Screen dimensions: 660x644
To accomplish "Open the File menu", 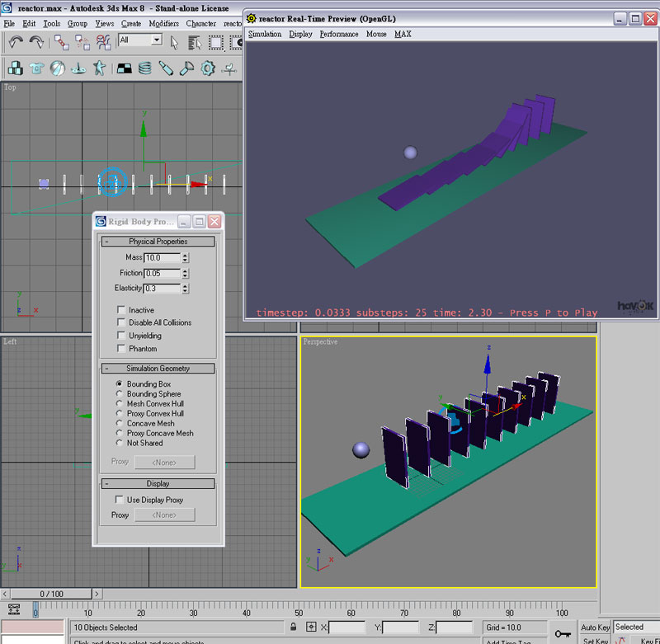I will click(9, 24).
